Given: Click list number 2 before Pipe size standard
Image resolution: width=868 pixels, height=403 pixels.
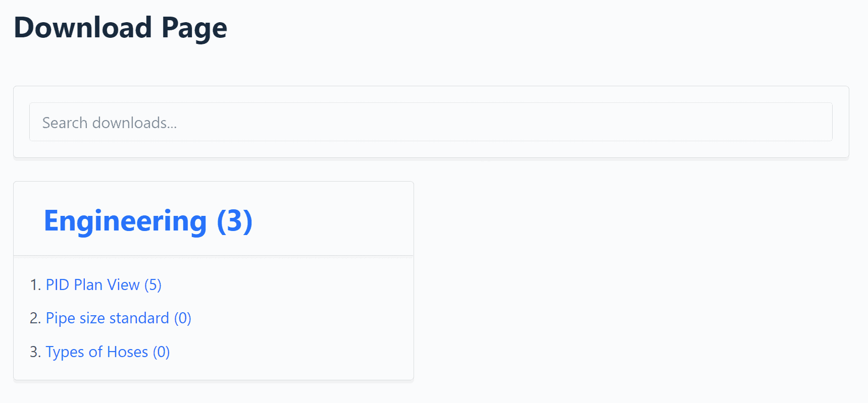Looking at the screenshot, I should pos(35,318).
